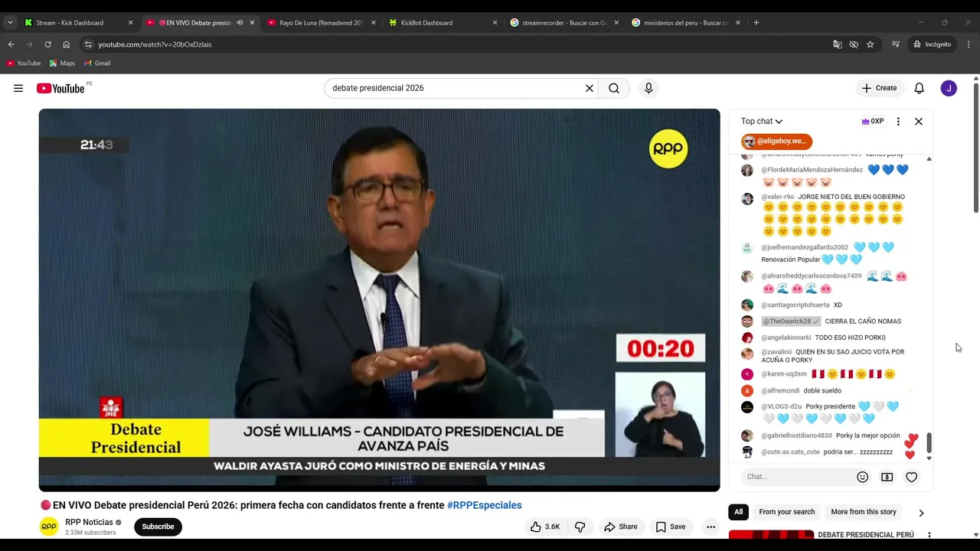Like the video
The image size is (980, 551).
[x=545, y=527]
